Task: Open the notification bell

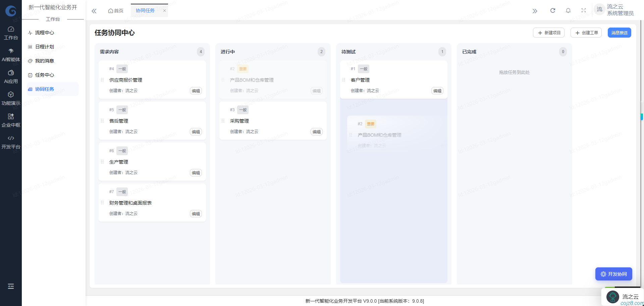Action: coord(568,10)
